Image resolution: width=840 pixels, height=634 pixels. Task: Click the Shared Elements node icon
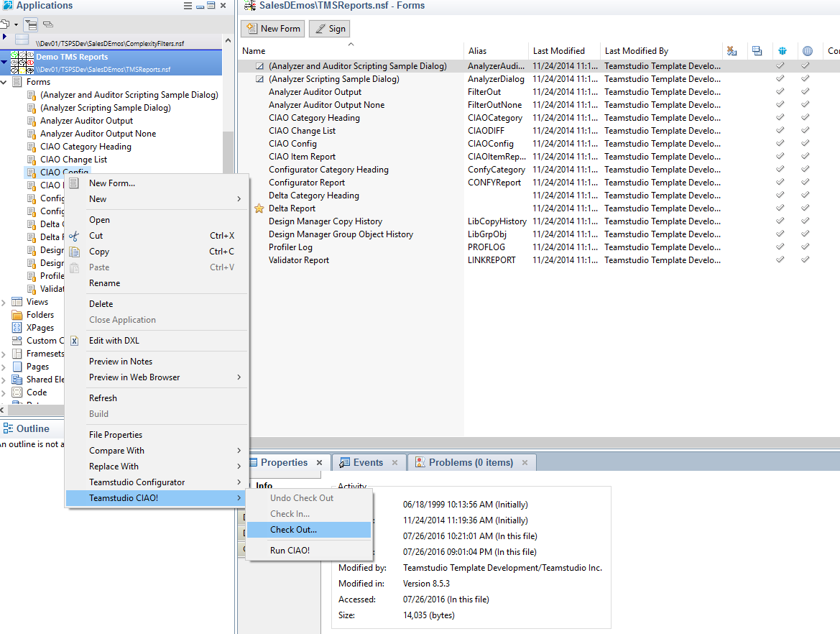[x=17, y=380]
